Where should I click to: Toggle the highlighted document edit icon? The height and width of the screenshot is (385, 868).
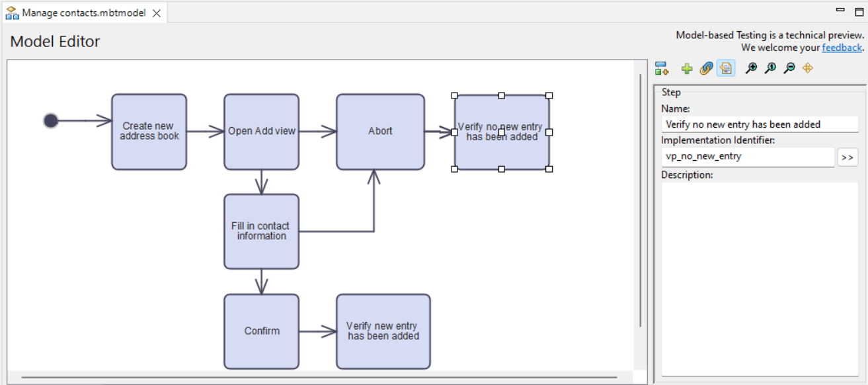click(x=725, y=68)
